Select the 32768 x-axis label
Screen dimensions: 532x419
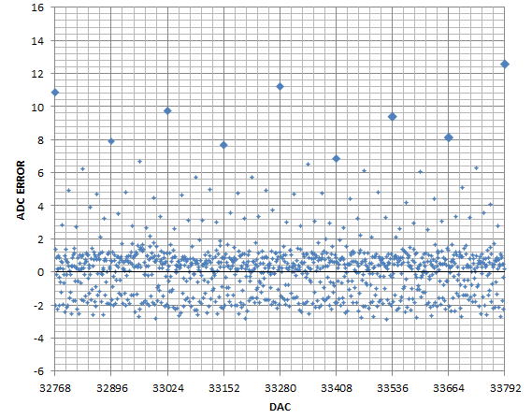click(x=55, y=388)
